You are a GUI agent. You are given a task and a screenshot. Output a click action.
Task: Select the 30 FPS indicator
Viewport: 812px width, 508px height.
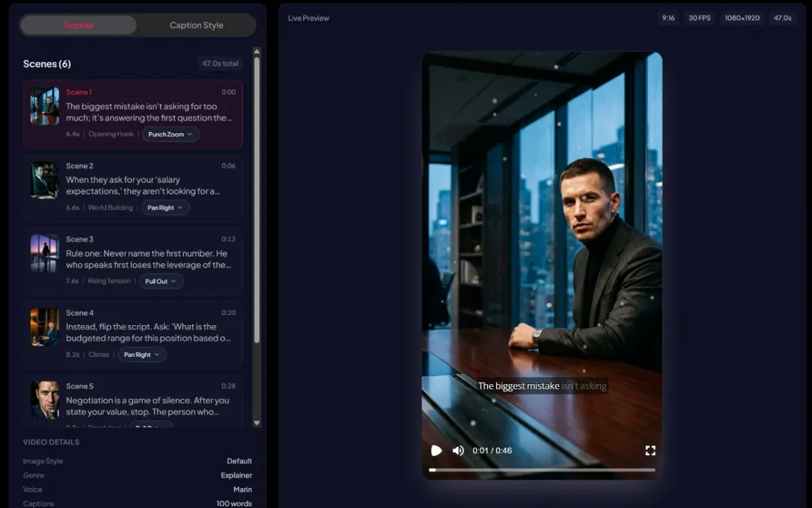699,18
